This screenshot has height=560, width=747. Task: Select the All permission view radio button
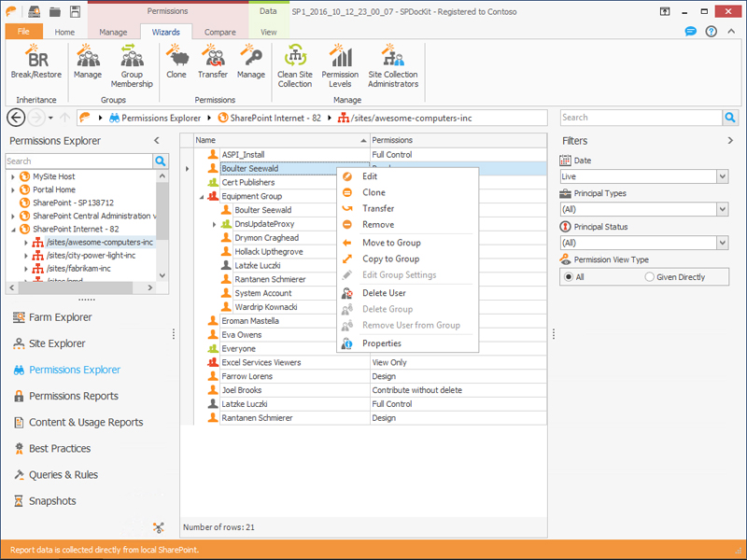click(569, 276)
